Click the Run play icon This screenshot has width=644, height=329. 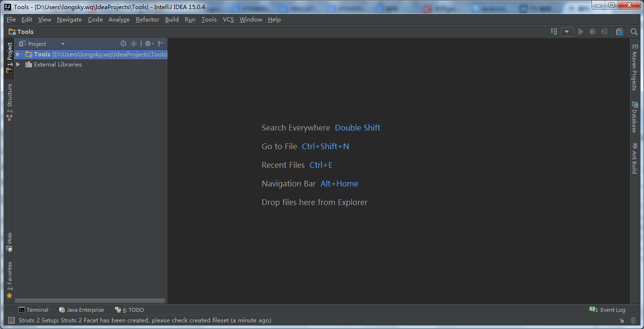(581, 32)
